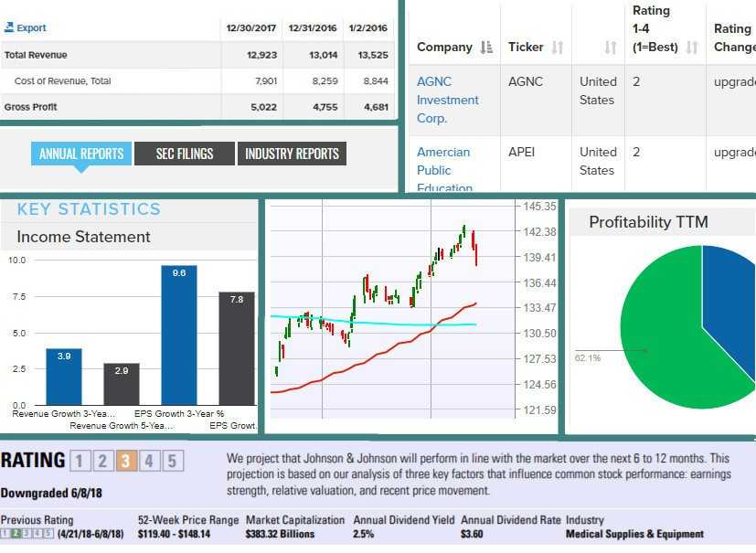This screenshot has height=553, width=756.
Task: Click the rating value 2 in the APEI row
Action: click(636, 152)
